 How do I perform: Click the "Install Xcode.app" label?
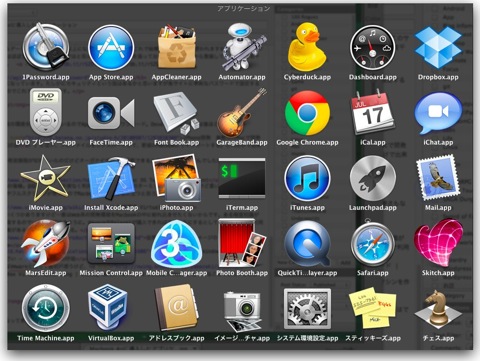111,208
